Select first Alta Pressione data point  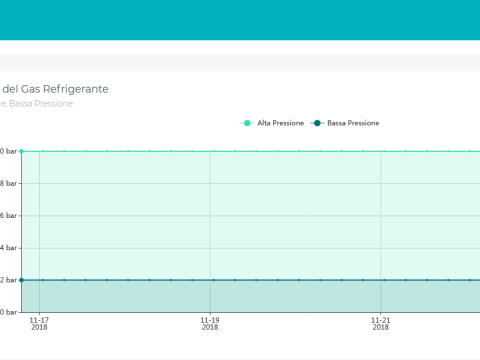[x=22, y=151]
